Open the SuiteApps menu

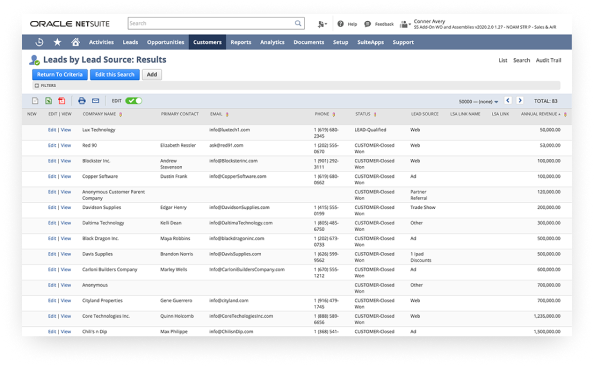pos(370,42)
